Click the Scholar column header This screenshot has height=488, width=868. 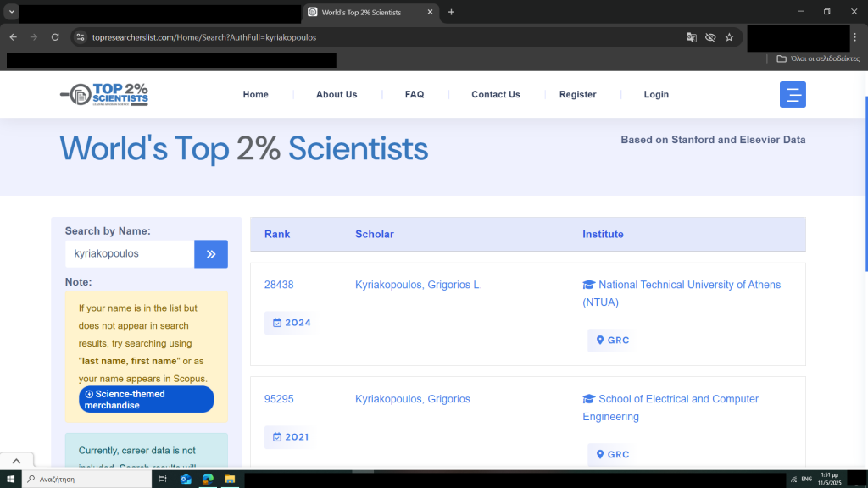pyautogui.click(x=375, y=234)
